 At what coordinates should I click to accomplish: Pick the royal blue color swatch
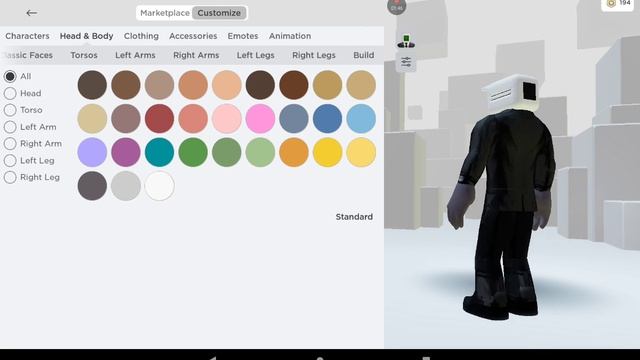pos(327,119)
